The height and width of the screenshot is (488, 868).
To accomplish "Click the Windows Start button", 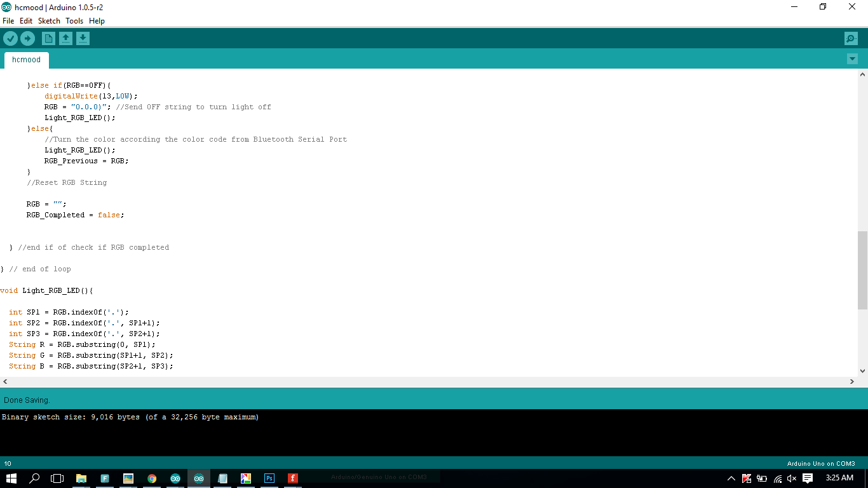I will pyautogui.click(x=10, y=478).
